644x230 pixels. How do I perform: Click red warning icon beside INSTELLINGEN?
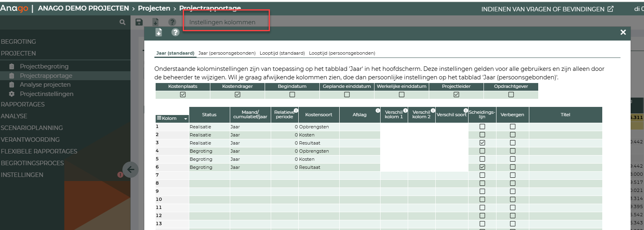coord(120,175)
